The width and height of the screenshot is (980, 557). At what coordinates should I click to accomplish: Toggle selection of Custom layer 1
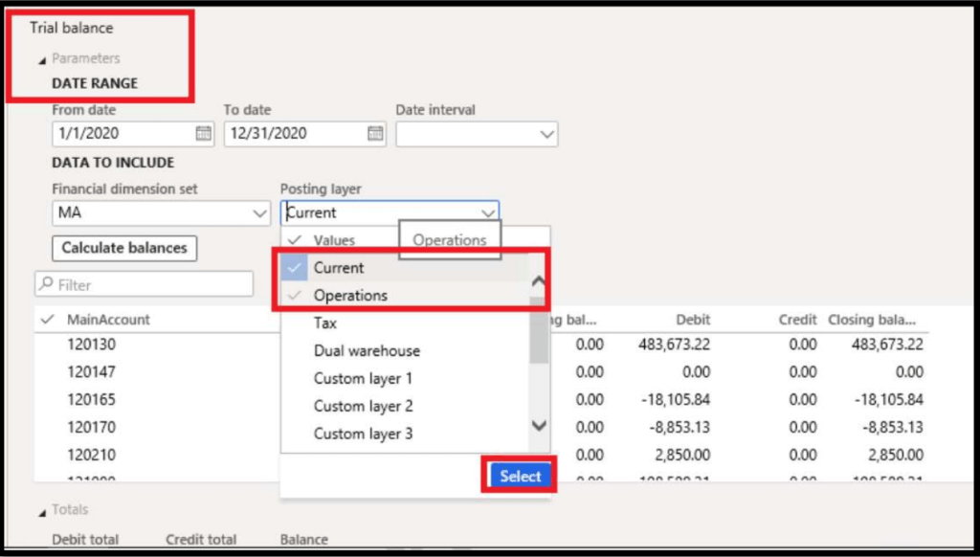pyautogui.click(x=362, y=379)
